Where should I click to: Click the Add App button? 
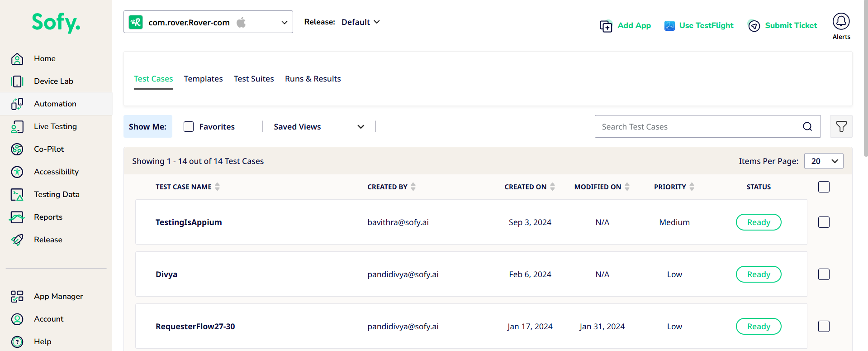click(x=626, y=26)
